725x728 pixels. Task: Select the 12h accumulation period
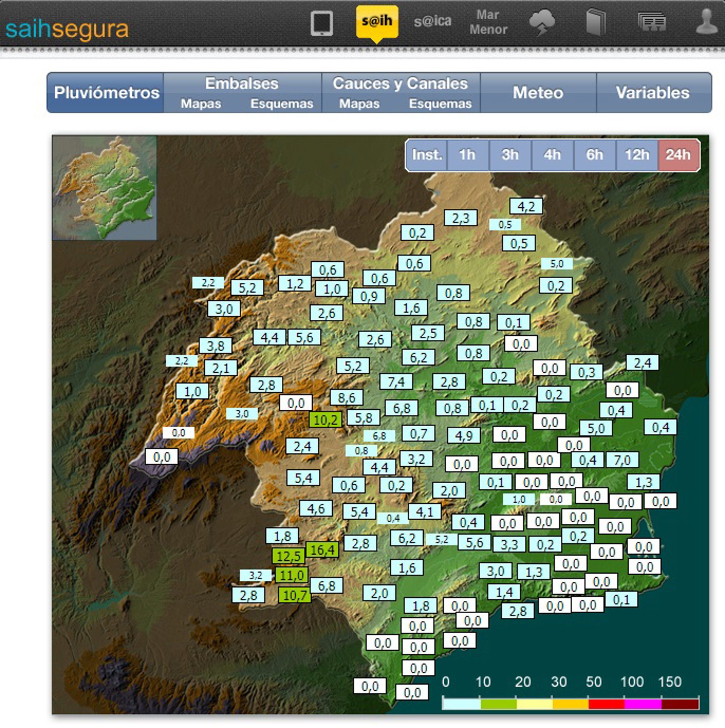click(x=637, y=155)
